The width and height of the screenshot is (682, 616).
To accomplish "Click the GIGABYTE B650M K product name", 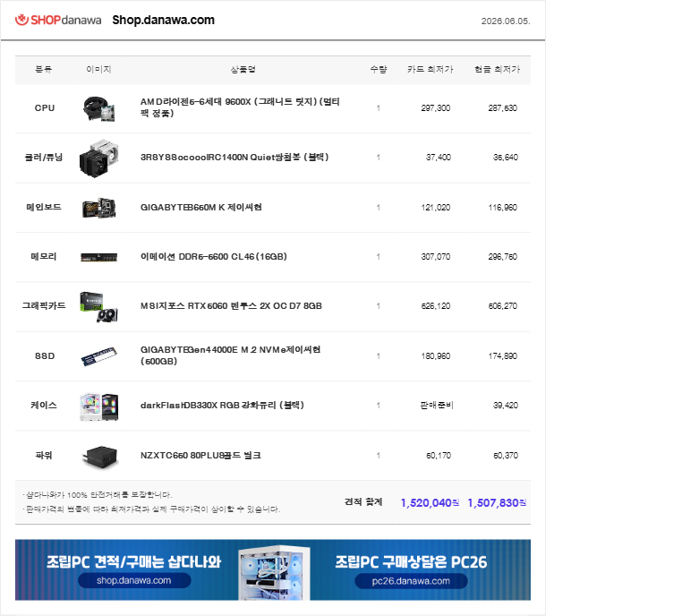I will [201, 208].
